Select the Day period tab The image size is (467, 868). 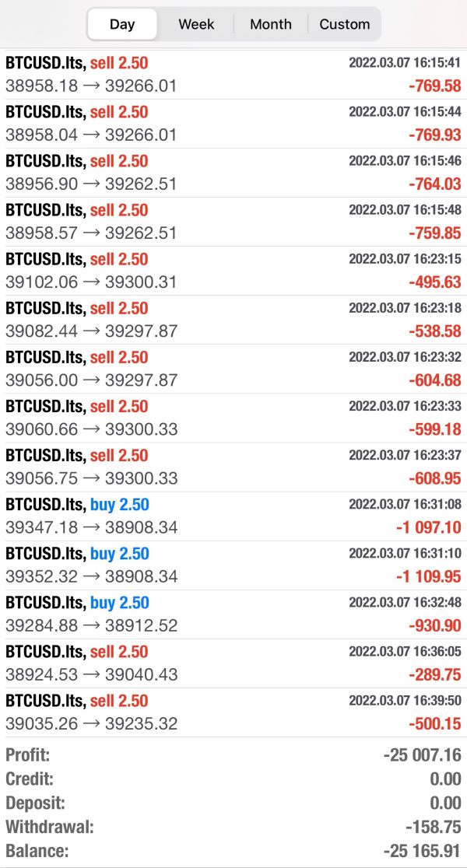coord(122,24)
